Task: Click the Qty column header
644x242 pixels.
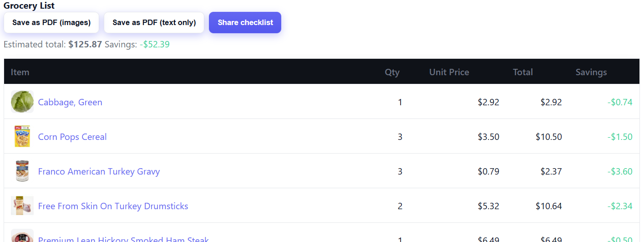Action: pyautogui.click(x=392, y=72)
